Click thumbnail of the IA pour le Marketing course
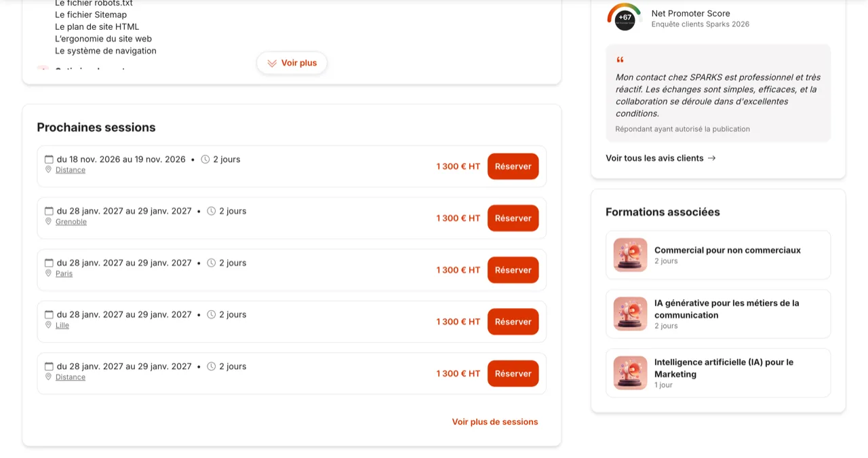Viewport: 868px width, 458px height. click(x=631, y=373)
